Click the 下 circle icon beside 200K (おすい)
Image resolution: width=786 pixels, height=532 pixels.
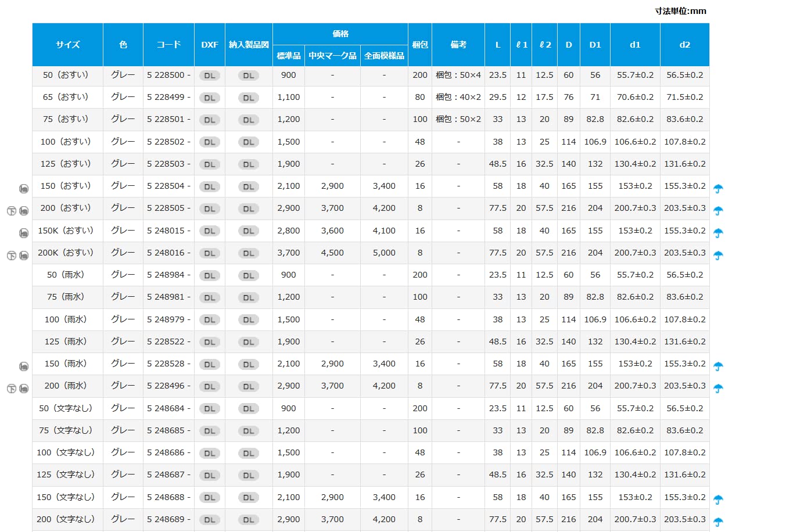[11, 256]
